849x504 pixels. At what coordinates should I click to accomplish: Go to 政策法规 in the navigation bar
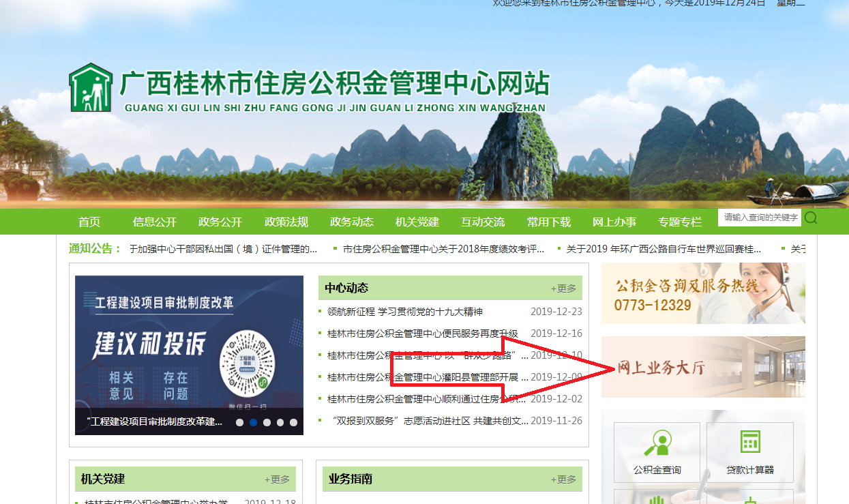click(x=286, y=222)
